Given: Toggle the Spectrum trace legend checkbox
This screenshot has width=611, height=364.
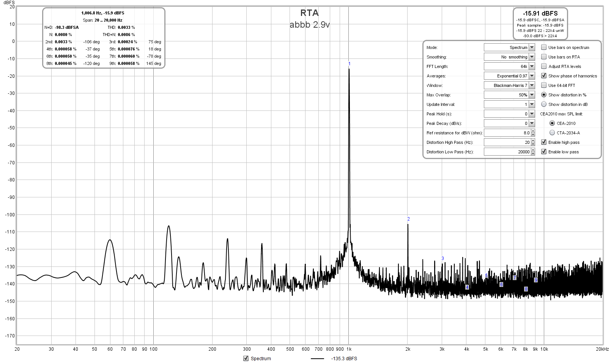Looking at the screenshot, I should 246,358.
